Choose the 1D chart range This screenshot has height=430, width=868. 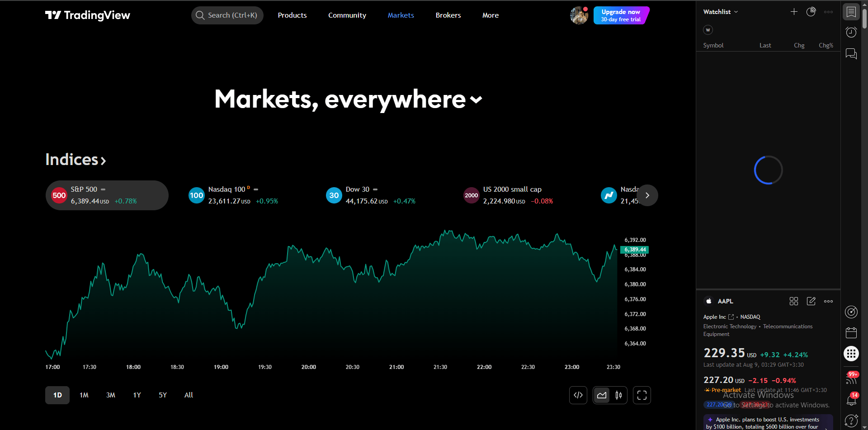click(57, 395)
